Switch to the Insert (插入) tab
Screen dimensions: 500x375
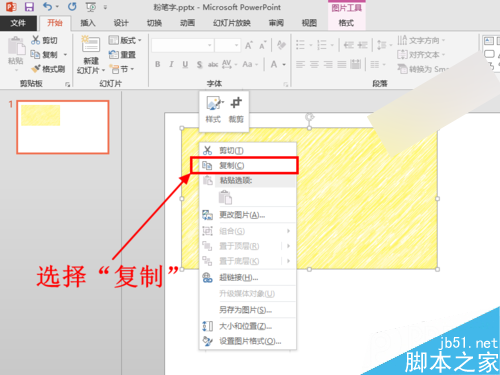pos(88,23)
